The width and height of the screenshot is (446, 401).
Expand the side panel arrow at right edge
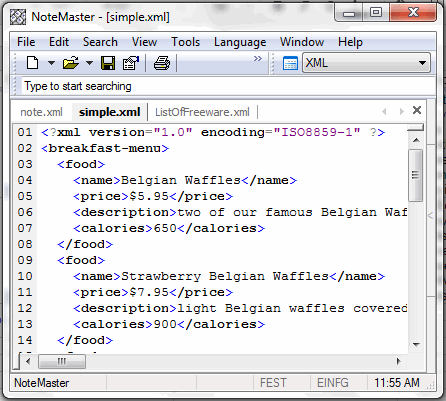[x=430, y=215]
